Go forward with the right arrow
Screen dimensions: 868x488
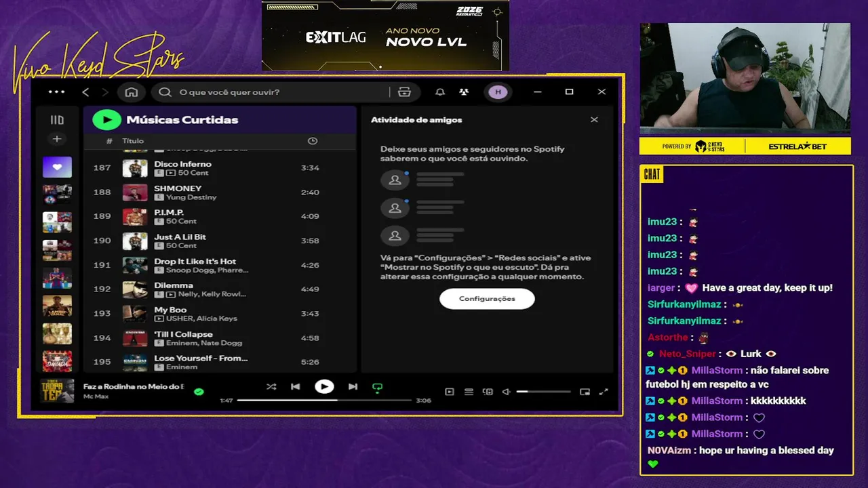104,92
